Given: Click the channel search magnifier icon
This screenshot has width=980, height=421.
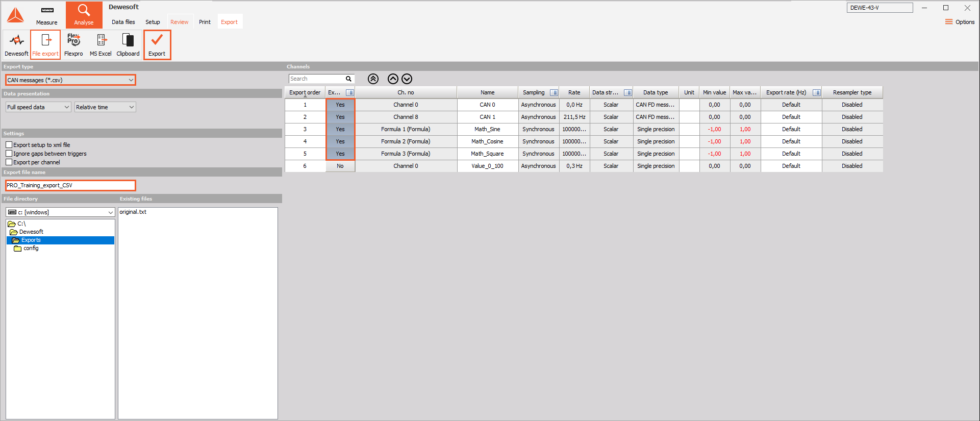Looking at the screenshot, I should 349,79.
